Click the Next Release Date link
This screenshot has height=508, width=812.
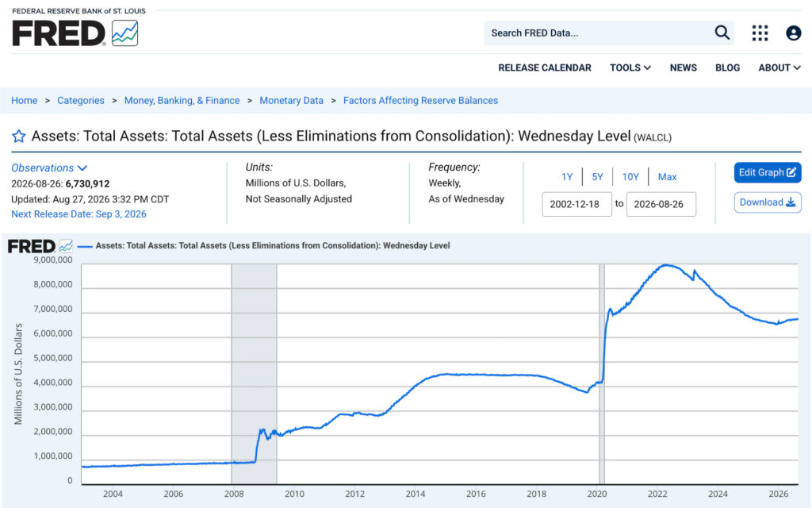(79, 214)
